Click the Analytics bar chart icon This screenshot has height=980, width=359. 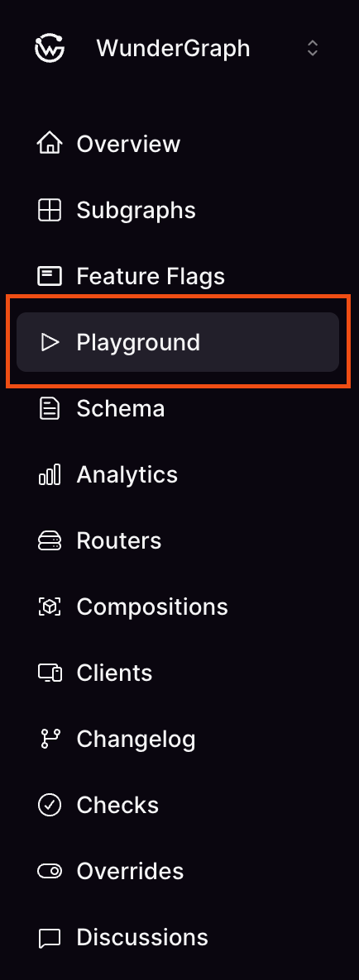[50, 474]
